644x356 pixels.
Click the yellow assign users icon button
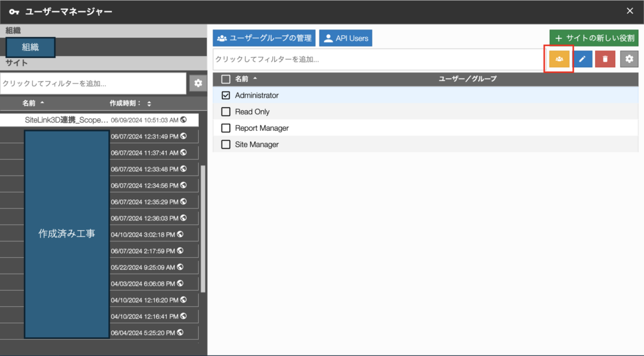pos(558,59)
